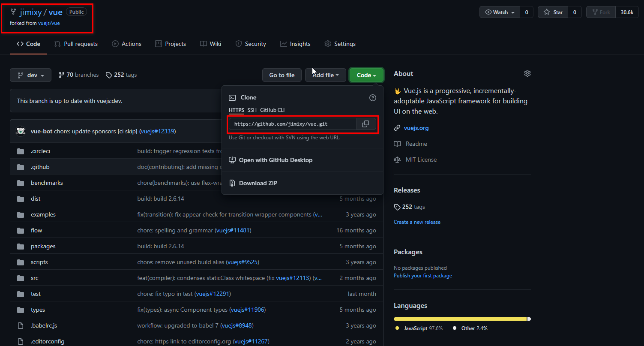644x346 pixels.
Task: Open the .babelrc.js file
Action: coord(44,325)
